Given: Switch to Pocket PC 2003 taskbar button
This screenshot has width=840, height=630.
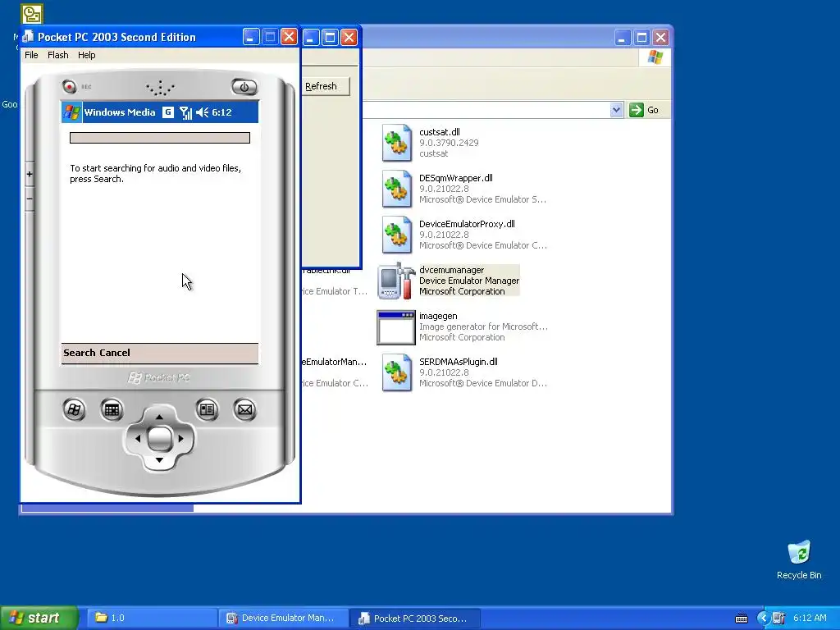Looking at the screenshot, I should (x=415, y=619).
